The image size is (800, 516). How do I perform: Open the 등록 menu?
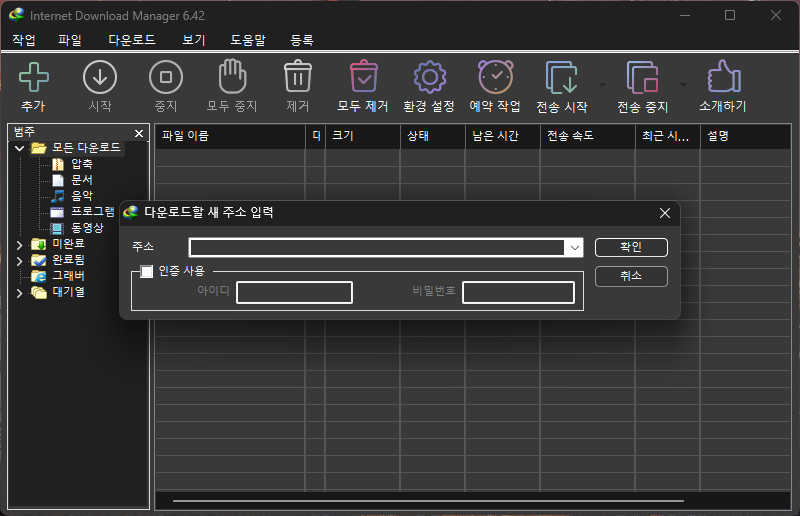[x=302, y=40]
